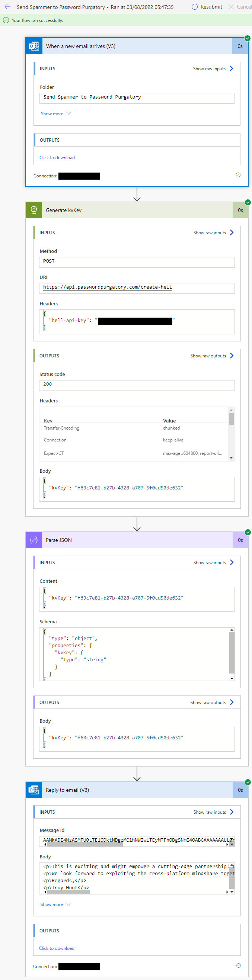Show raw inputs for Generate kvKey
The height and width of the screenshot is (980, 252).
(213, 233)
